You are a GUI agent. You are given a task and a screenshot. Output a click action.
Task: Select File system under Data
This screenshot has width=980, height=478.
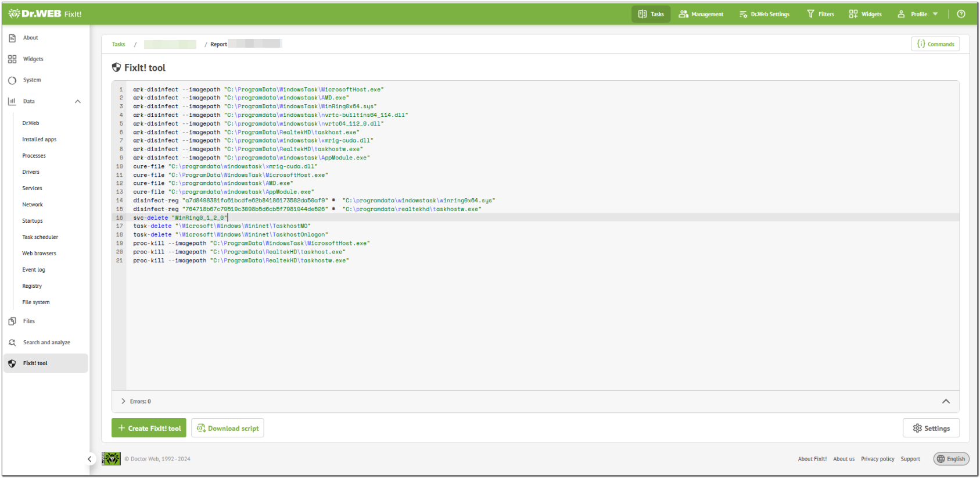click(36, 302)
